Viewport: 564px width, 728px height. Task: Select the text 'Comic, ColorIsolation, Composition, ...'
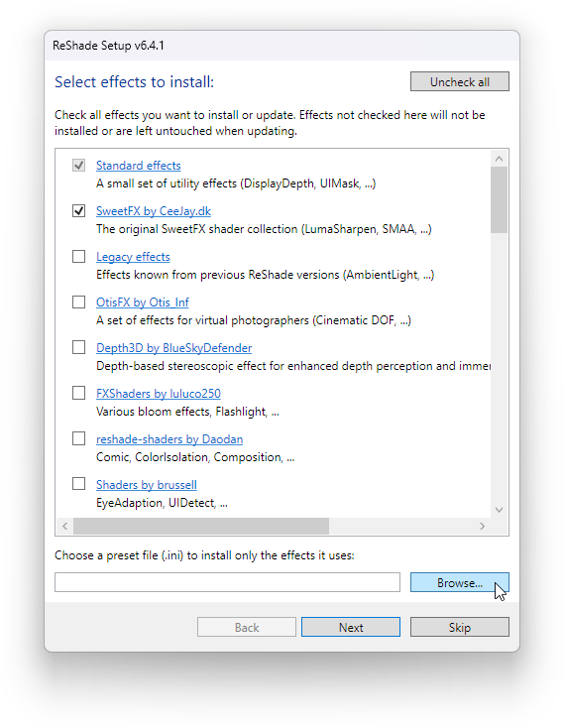click(195, 457)
